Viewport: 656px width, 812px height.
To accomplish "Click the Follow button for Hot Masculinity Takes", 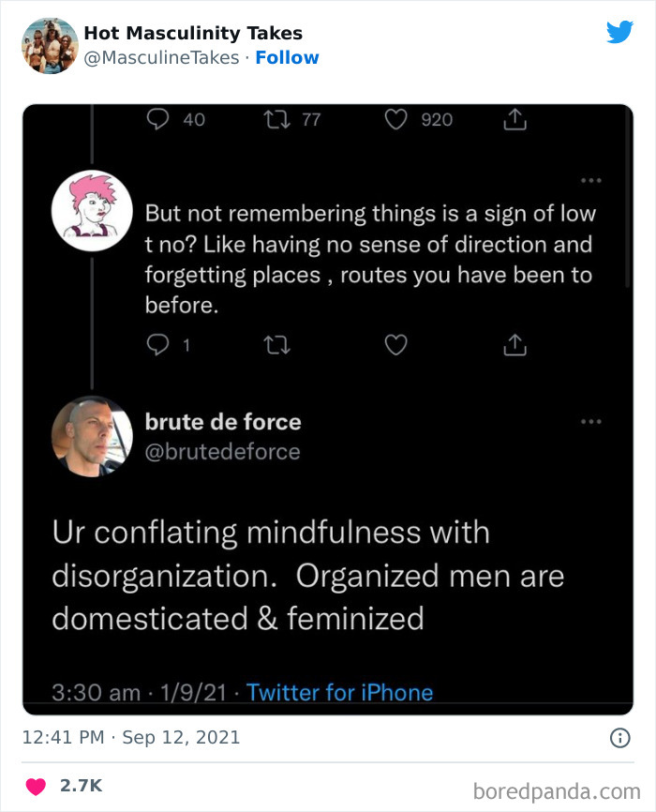I will (x=288, y=57).
